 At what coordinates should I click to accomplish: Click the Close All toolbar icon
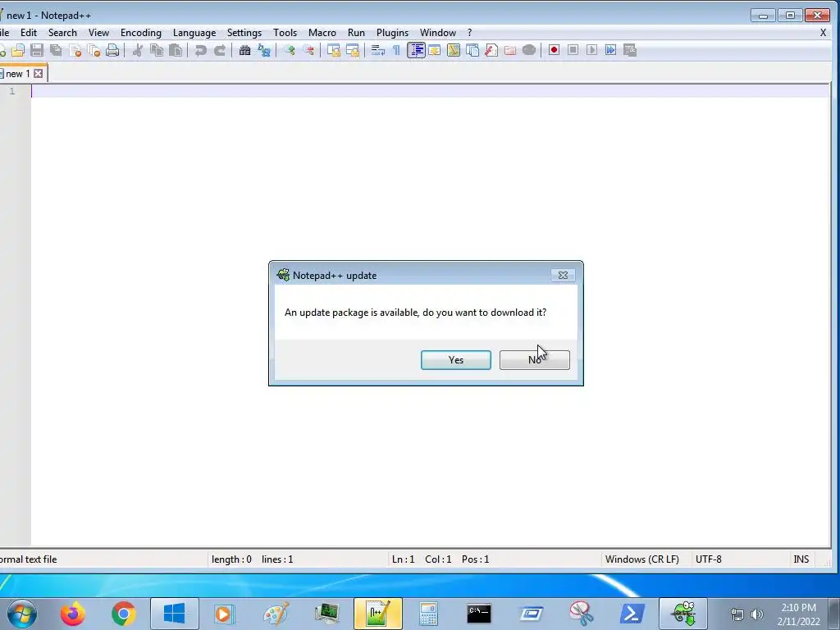click(94, 50)
